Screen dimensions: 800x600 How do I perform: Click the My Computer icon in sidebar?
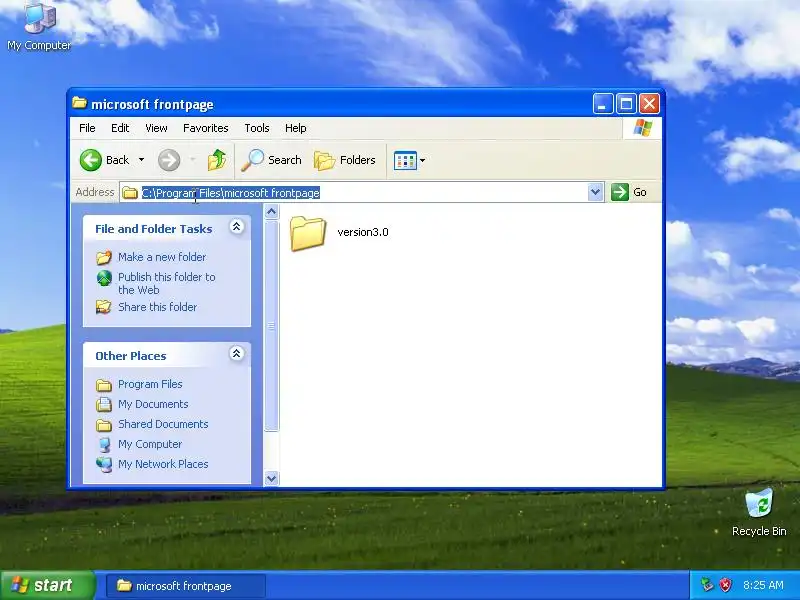[105, 444]
